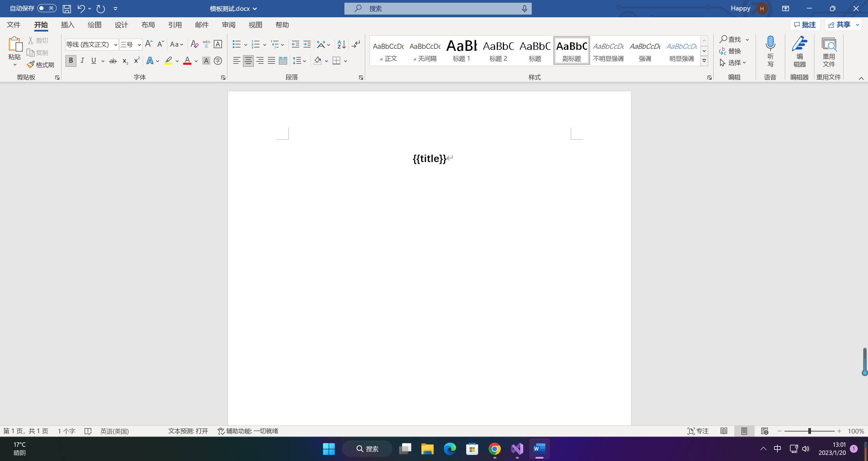Image resolution: width=868 pixels, height=461 pixels.
Task: Open the phonetic guide (wén) tool
Action: (x=206, y=44)
